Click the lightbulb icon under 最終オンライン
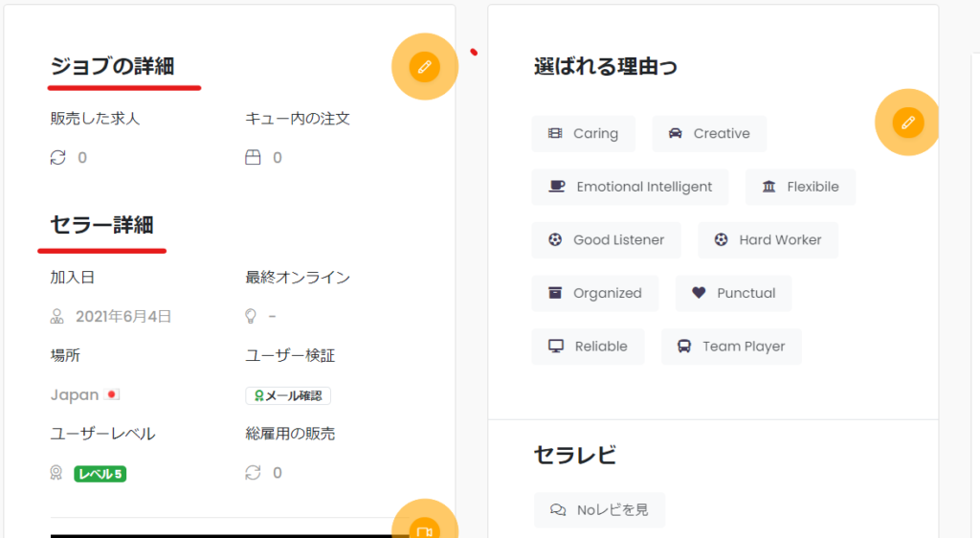The image size is (980, 538). (251, 316)
